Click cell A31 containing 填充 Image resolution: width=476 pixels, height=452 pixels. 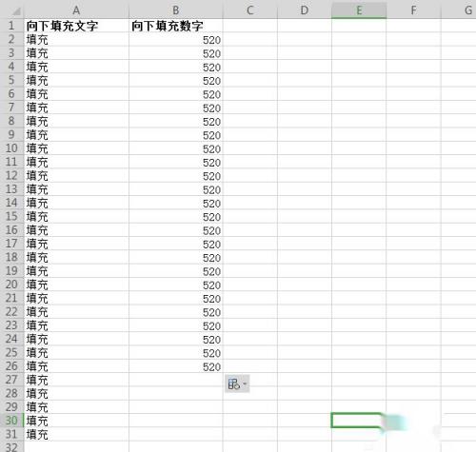tap(76, 434)
